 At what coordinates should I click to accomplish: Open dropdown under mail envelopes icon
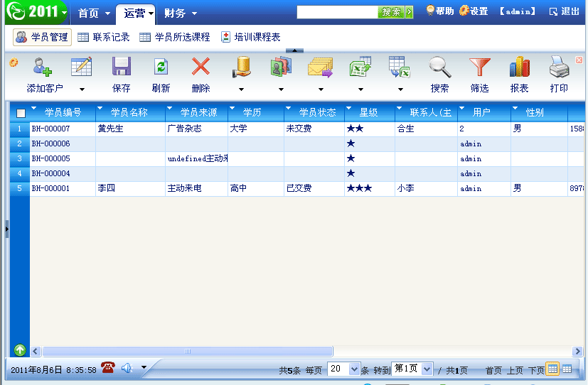321,90
